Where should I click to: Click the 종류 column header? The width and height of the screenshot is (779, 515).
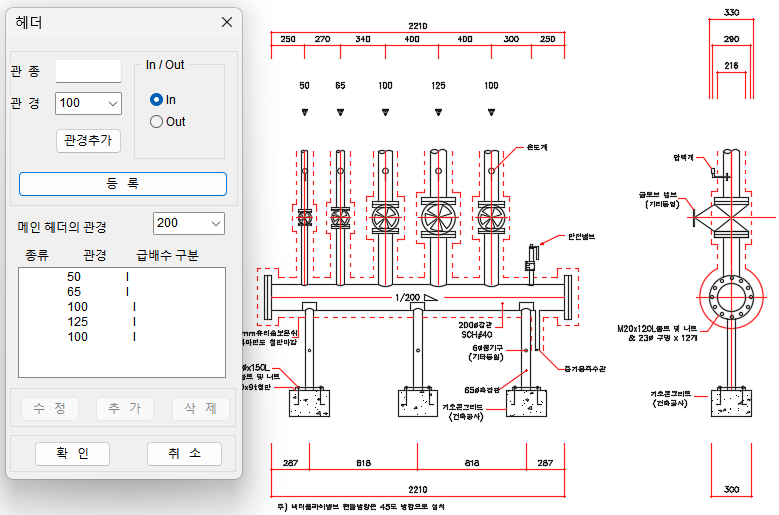pos(38,255)
